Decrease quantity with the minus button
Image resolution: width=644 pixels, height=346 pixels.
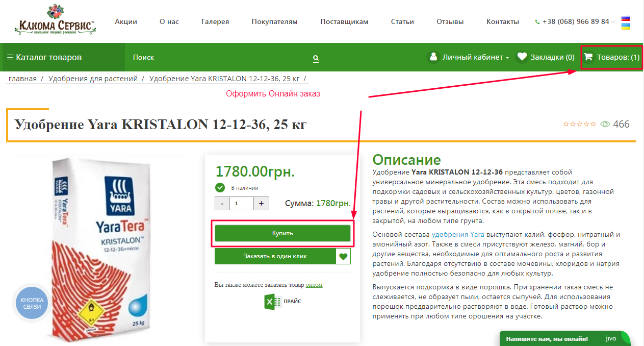pos(222,203)
